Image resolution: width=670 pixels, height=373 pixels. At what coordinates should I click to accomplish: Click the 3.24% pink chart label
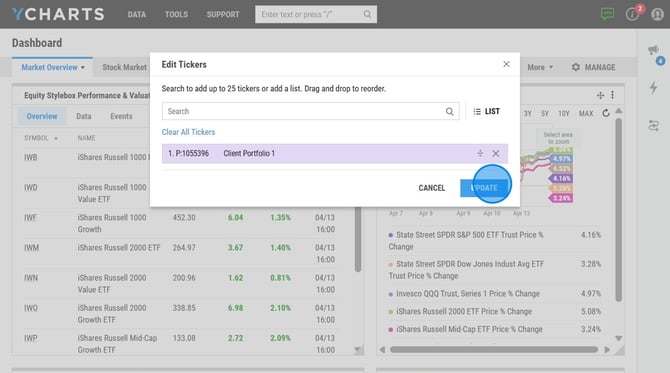pyautogui.click(x=561, y=198)
